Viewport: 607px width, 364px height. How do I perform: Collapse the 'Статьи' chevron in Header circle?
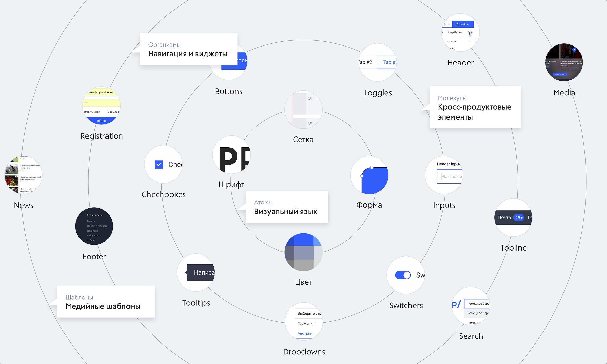point(470,41)
